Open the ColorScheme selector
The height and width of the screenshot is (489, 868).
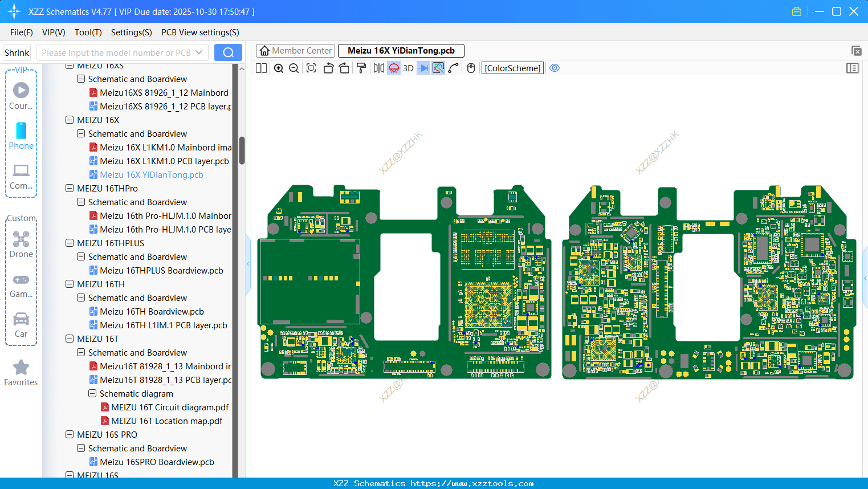coord(512,68)
